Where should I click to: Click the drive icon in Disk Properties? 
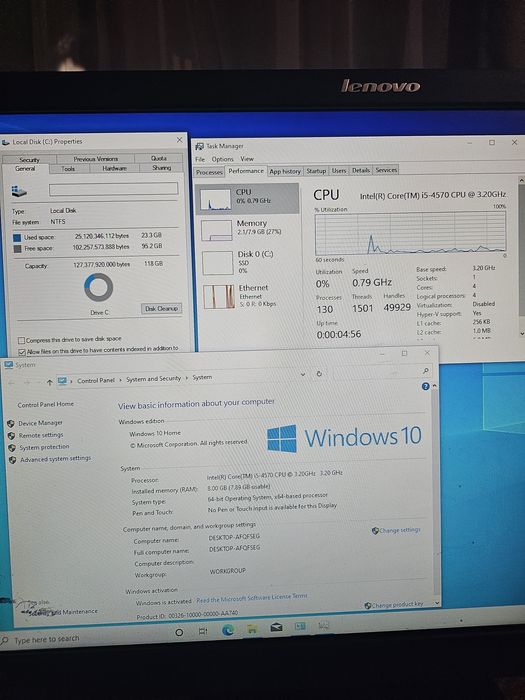click(x=19, y=192)
